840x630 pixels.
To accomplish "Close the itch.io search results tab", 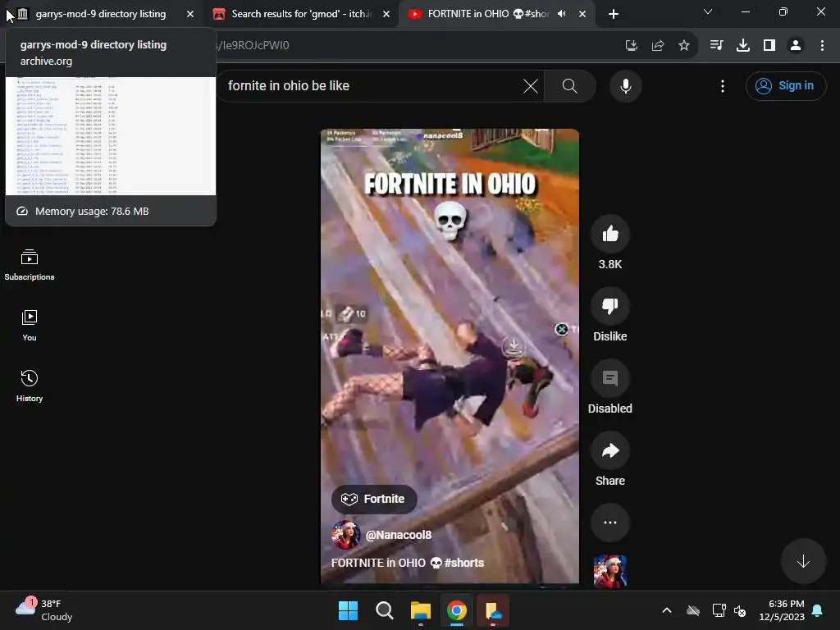I will (x=386, y=15).
